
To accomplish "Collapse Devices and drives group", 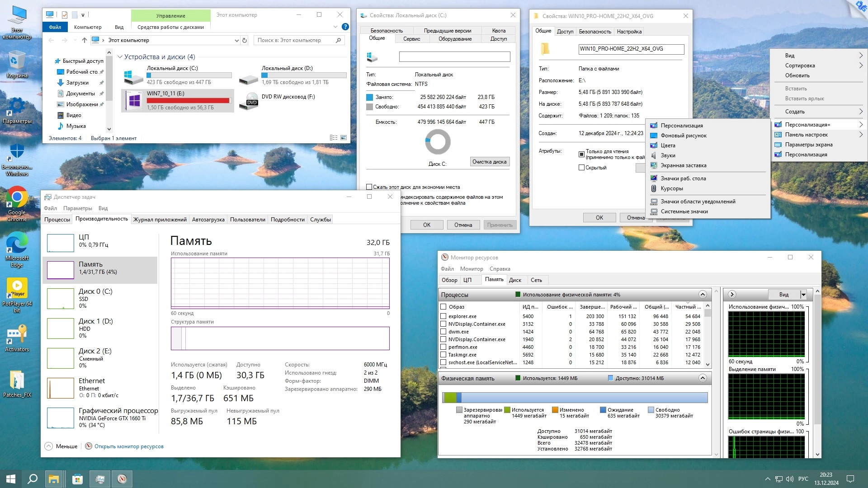I will click(x=120, y=57).
